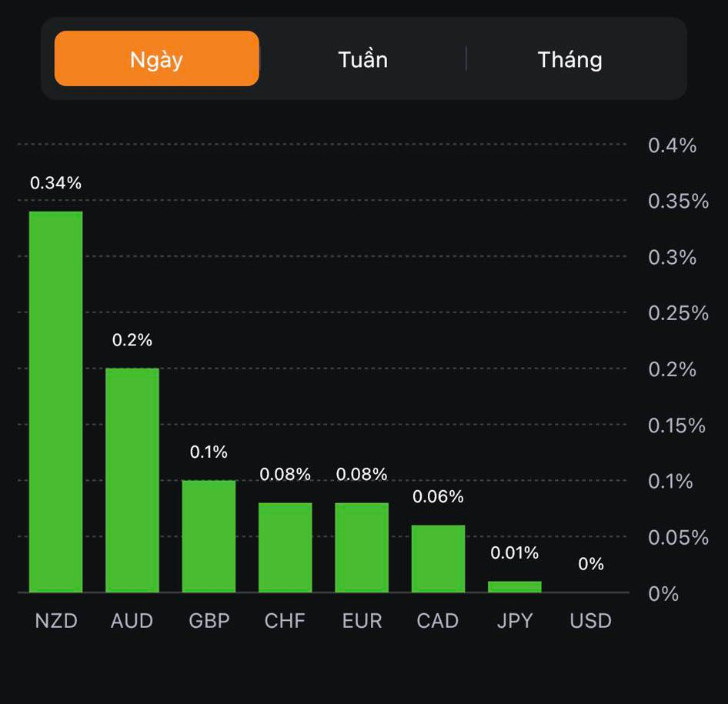728x704 pixels.
Task: Click the CHF currency label
Action: tap(285, 621)
